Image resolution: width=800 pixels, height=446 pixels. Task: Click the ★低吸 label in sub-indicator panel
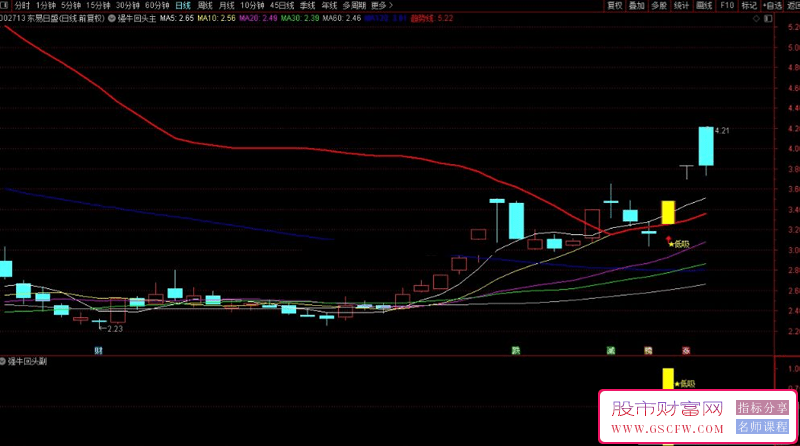pyautogui.click(x=685, y=383)
